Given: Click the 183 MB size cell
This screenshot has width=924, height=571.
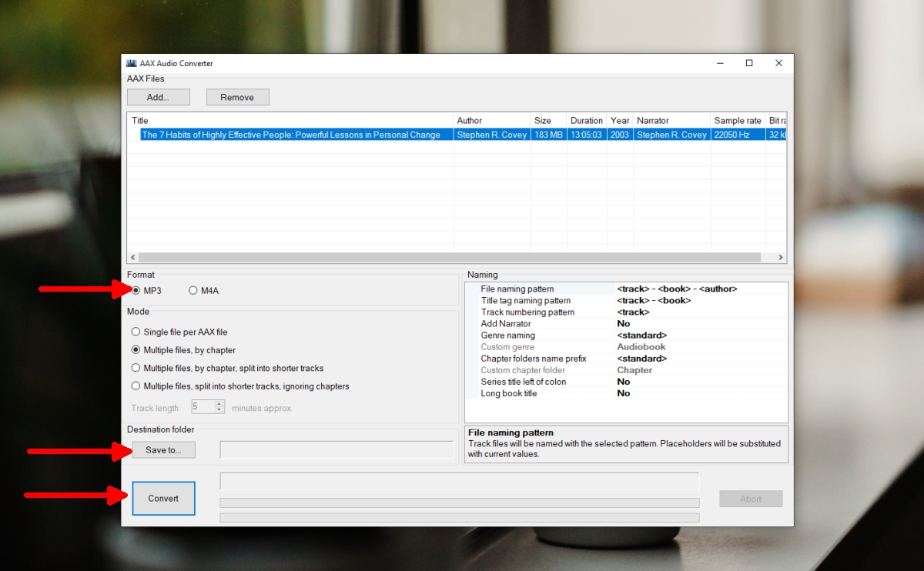Looking at the screenshot, I should click(x=548, y=134).
